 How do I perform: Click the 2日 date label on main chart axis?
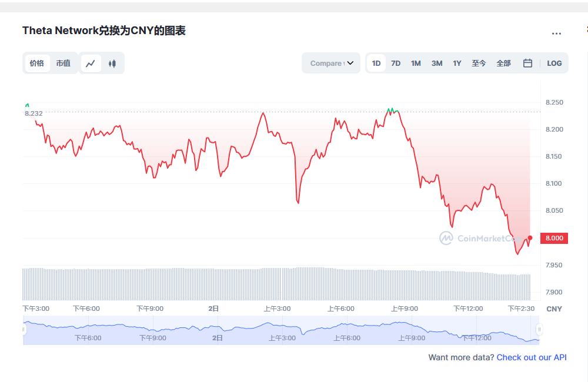(213, 309)
